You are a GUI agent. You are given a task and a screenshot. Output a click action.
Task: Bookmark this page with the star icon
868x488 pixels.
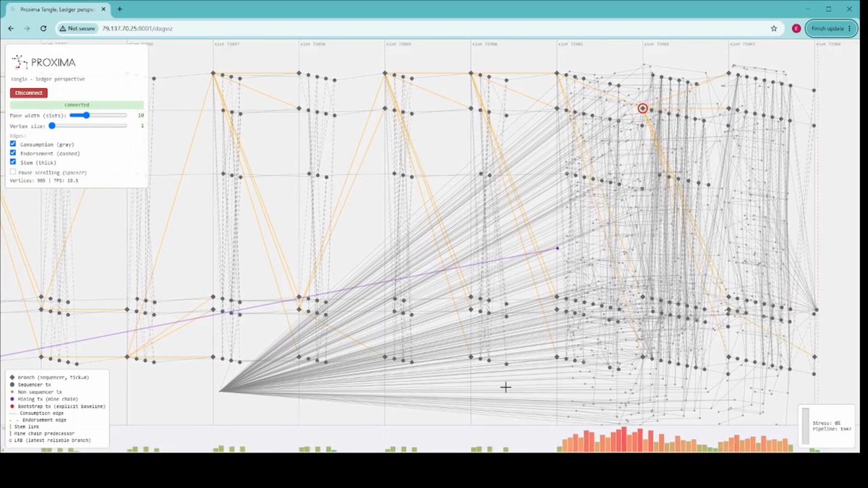pyautogui.click(x=774, y=28)
